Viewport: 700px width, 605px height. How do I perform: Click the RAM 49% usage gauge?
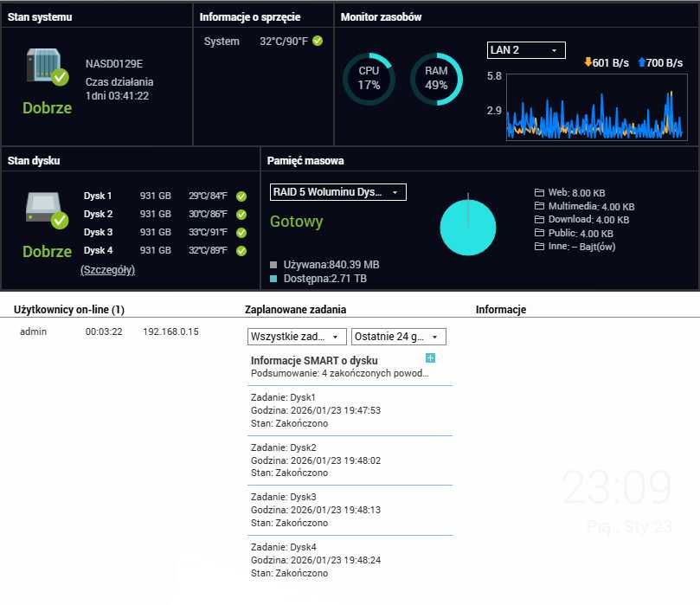click(436, 79)
